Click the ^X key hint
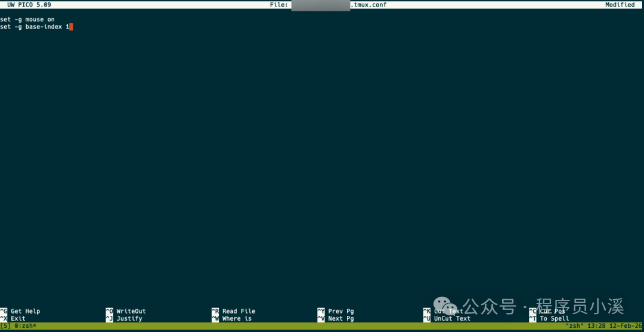 [4, 318]
